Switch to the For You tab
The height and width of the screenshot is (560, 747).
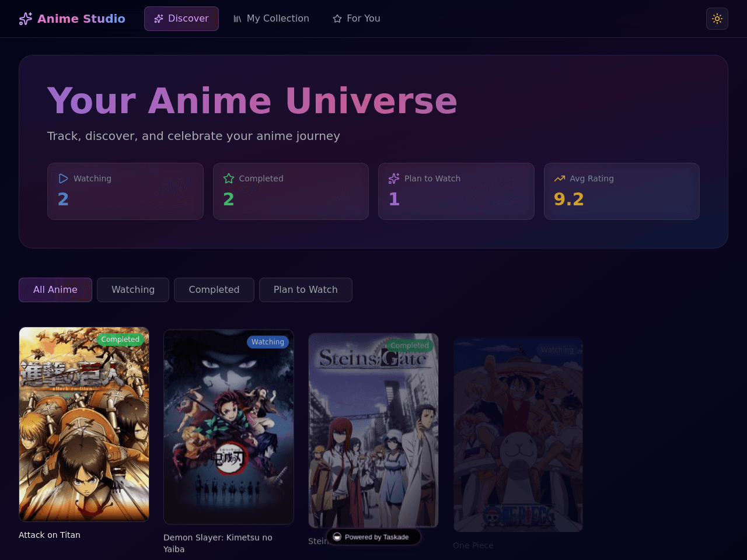point(357,19)
